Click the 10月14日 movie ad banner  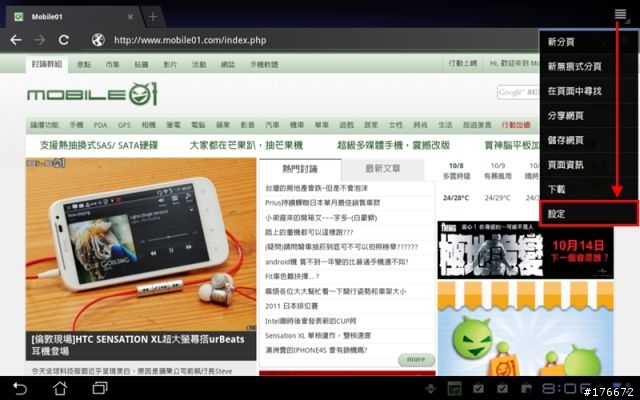point(525,250)
